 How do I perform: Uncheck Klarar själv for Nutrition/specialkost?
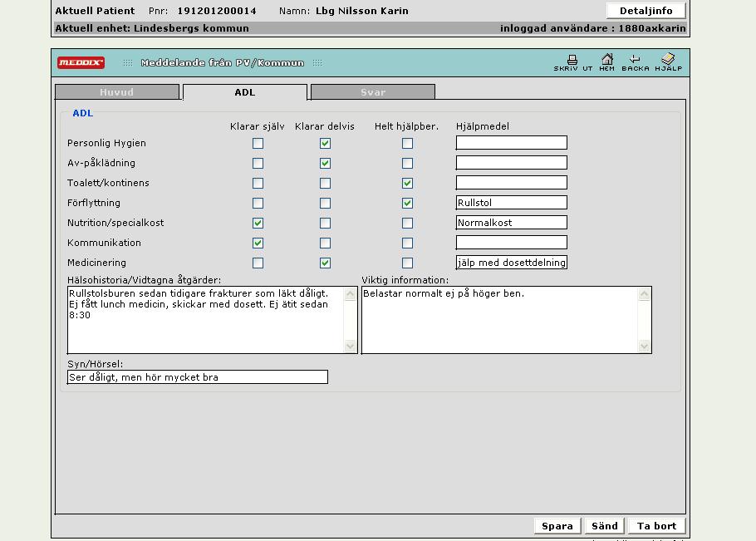(x=258, y=224)
